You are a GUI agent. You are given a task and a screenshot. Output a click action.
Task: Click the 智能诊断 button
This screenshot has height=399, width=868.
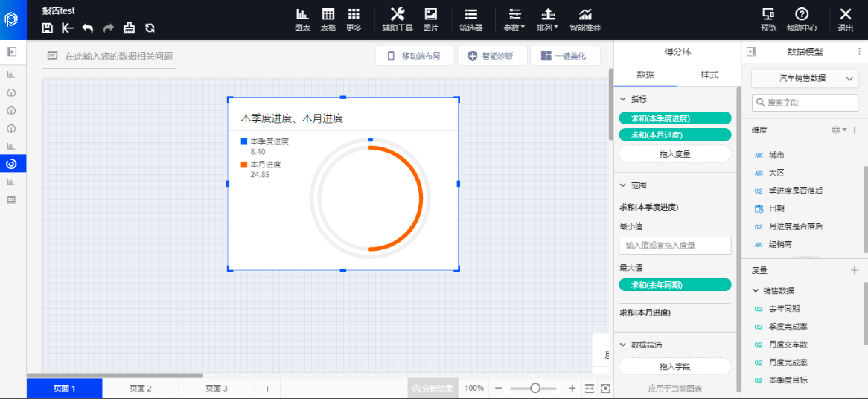click(x=490, y=56)
